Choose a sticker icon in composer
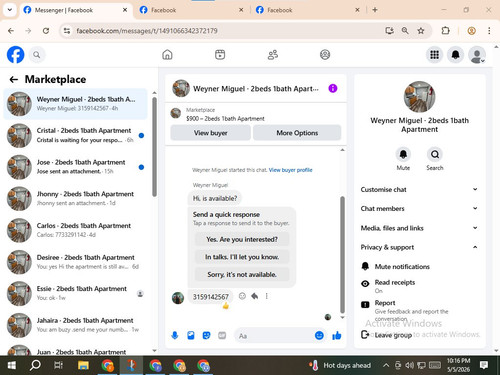 206,335
